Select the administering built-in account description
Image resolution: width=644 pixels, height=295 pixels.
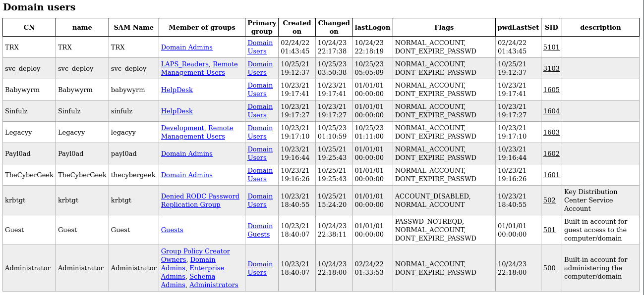tap(595, 268)
